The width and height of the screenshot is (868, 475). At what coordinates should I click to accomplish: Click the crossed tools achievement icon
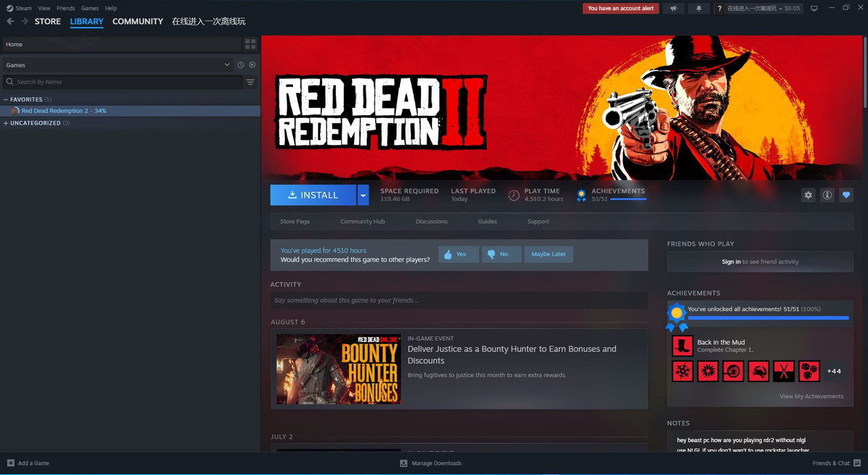click(783, 371)
